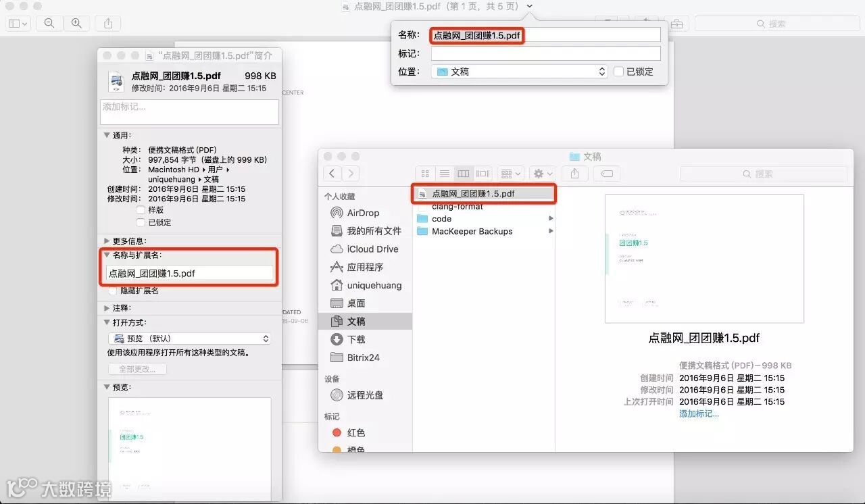Click the Finder edit tags button

pos(607,174)
